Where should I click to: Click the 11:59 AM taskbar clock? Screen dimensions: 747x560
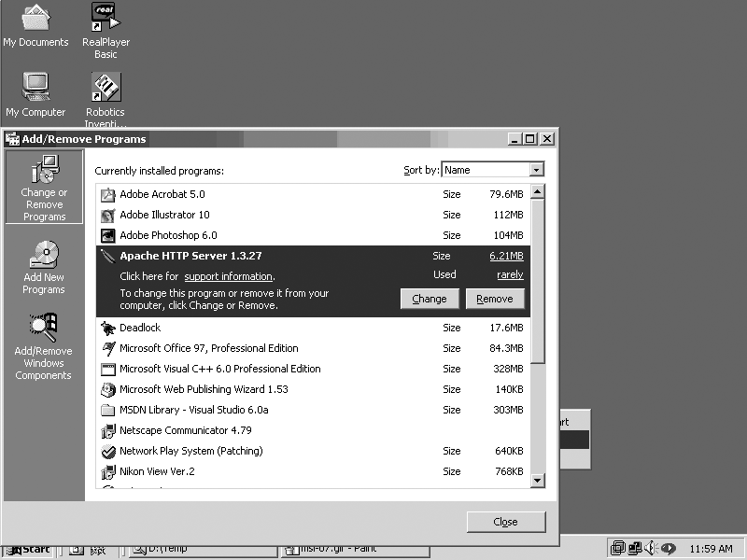711,549
